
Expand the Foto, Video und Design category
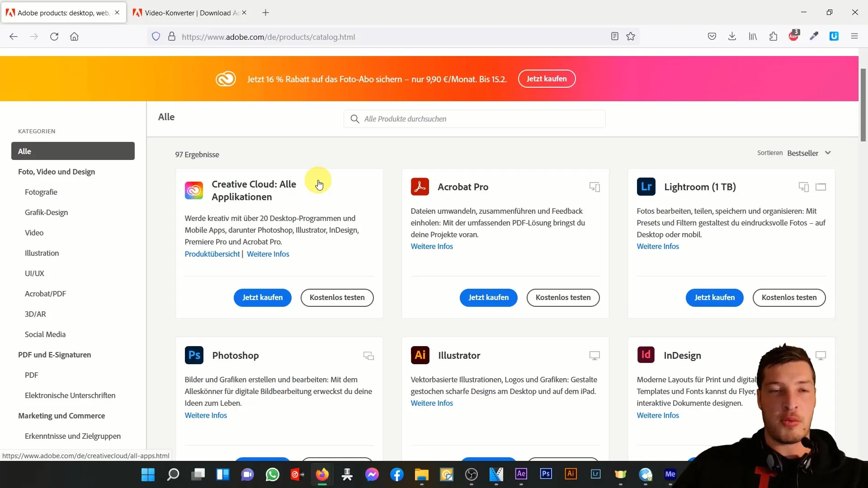click(57, 172)
